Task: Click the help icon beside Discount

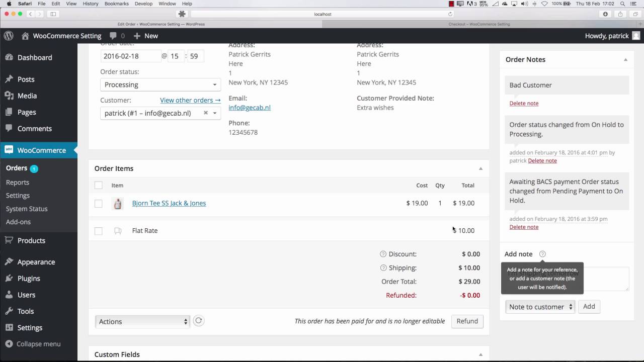Action: pos(383,254)
